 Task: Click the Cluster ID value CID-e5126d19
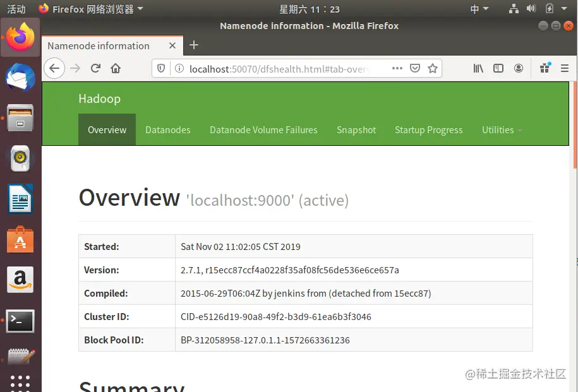(275, 317)
